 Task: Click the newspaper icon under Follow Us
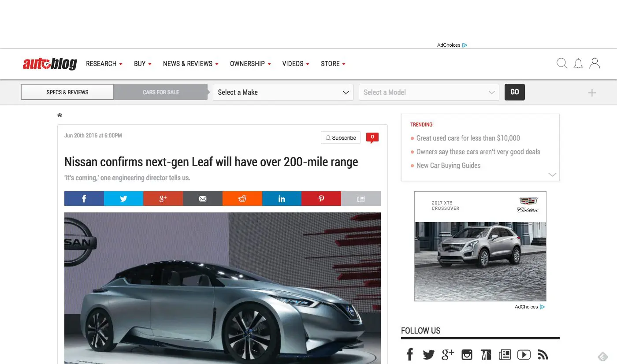click(505, 355)
